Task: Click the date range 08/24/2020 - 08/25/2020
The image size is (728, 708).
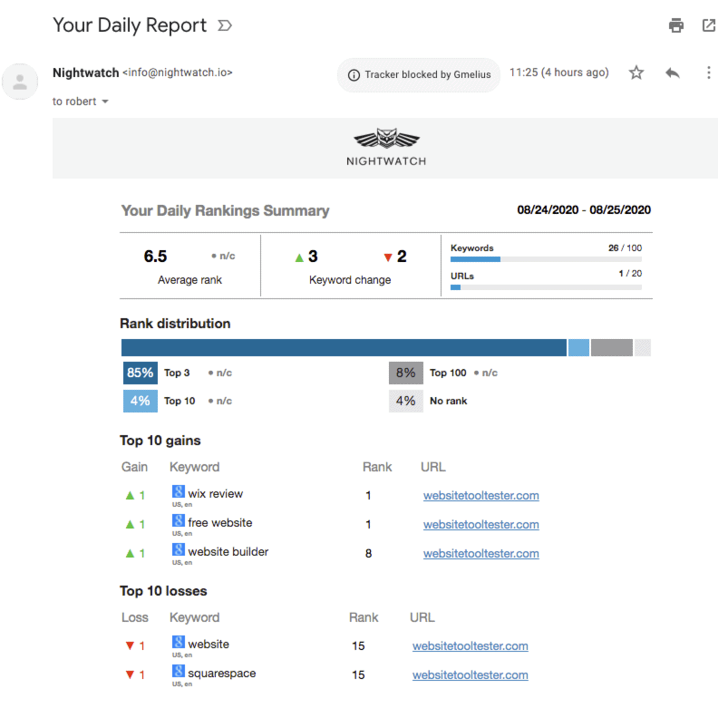Action: pyautogui.click(x=584, y=209)
